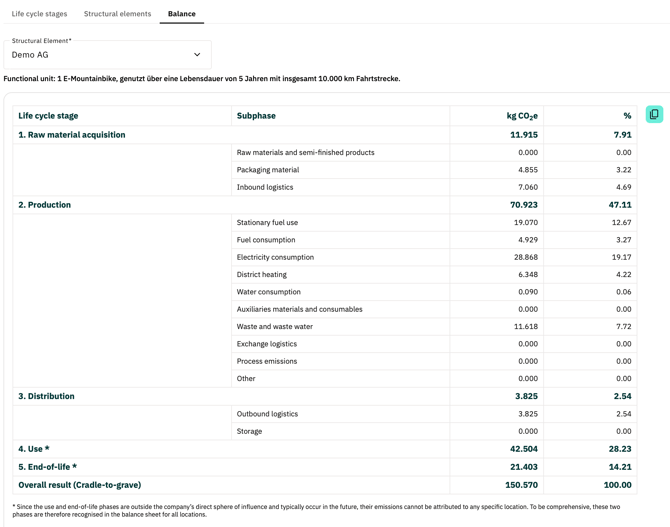Screen dimensions: 670x527
Task: Click the Subphase column header
Action: point(256,116)
